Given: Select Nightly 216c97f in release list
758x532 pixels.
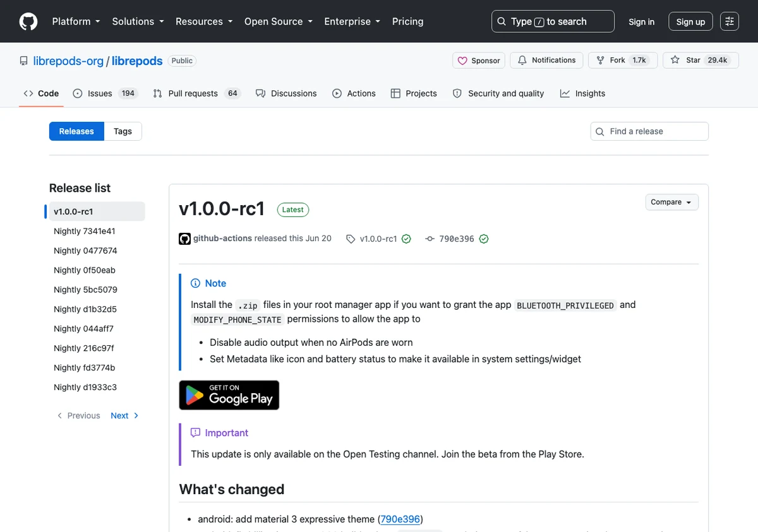Looking at the screenshot, I should click(x=97, y=348).
